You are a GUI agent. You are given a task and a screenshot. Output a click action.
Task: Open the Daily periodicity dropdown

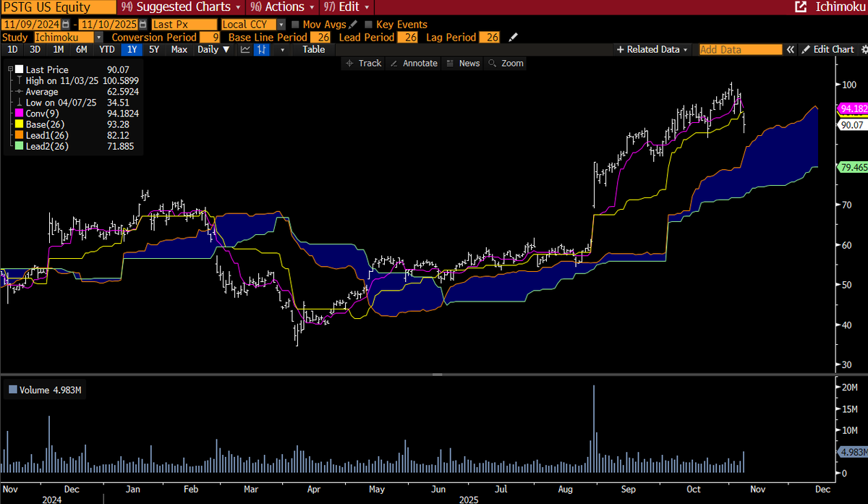[x=214, y=49]
